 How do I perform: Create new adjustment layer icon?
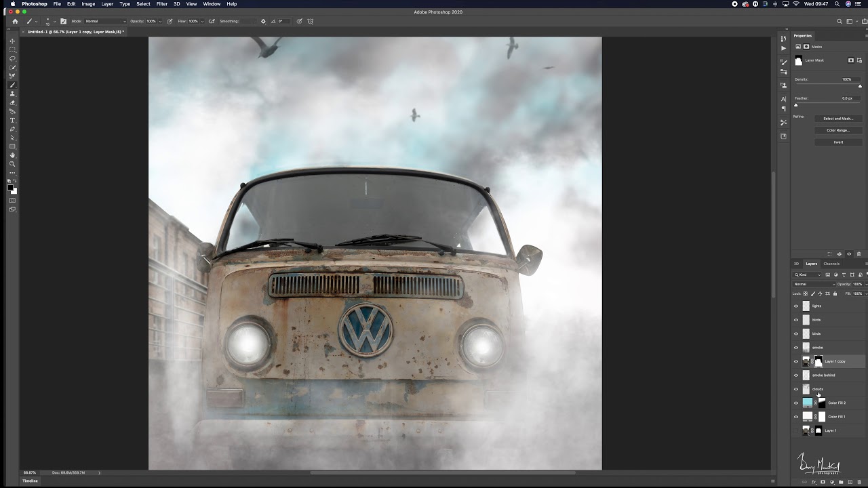[x=832, y=482]
